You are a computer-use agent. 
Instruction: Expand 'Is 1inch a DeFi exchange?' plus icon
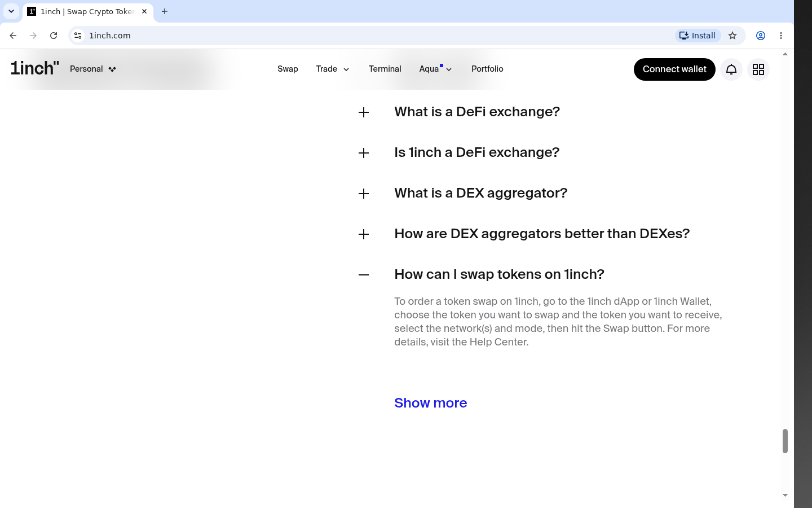(x=364, y=153)
